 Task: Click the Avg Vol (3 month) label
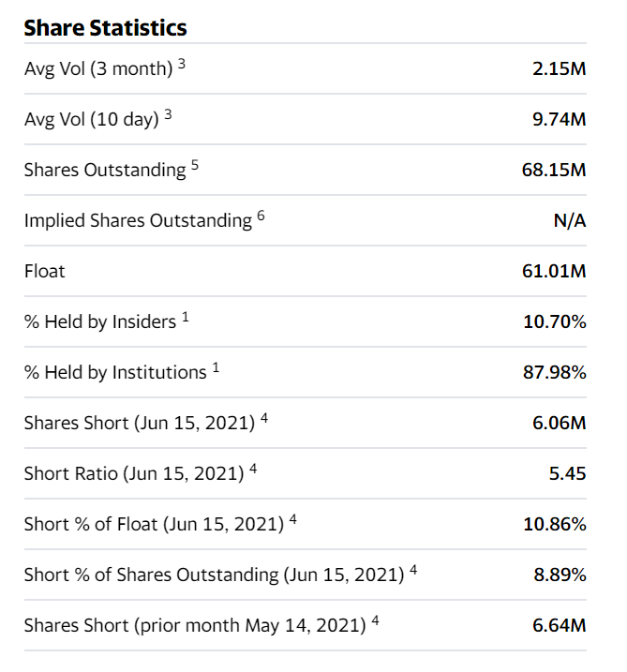pos(98,69)
